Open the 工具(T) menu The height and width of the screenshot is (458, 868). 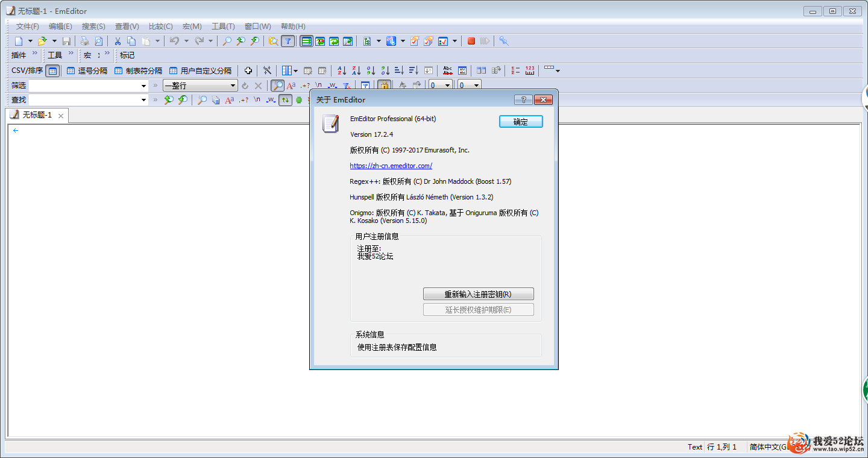tap(223, 27)
